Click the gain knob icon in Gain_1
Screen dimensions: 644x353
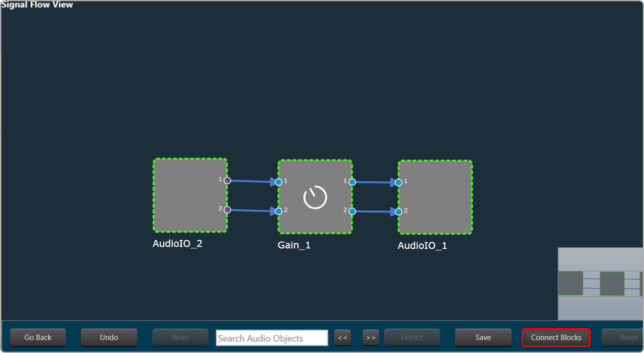pos(315,197)
